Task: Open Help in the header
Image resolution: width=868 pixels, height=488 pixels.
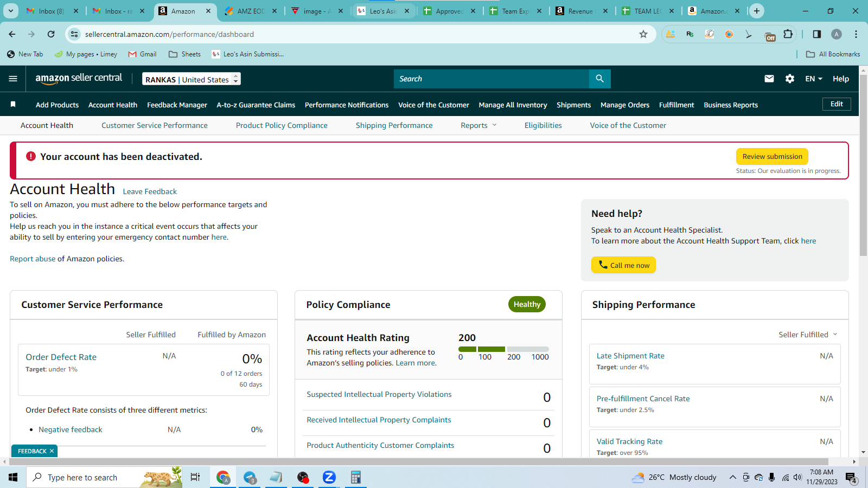Action: 841,79
